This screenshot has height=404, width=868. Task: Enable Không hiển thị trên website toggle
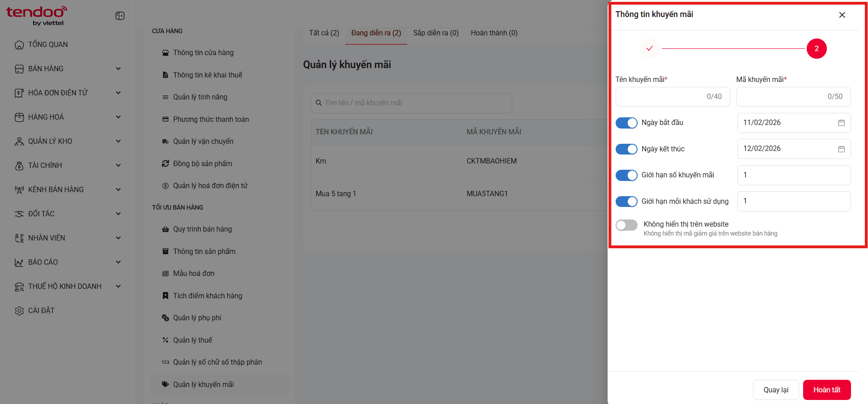click(x=626, y=225)
